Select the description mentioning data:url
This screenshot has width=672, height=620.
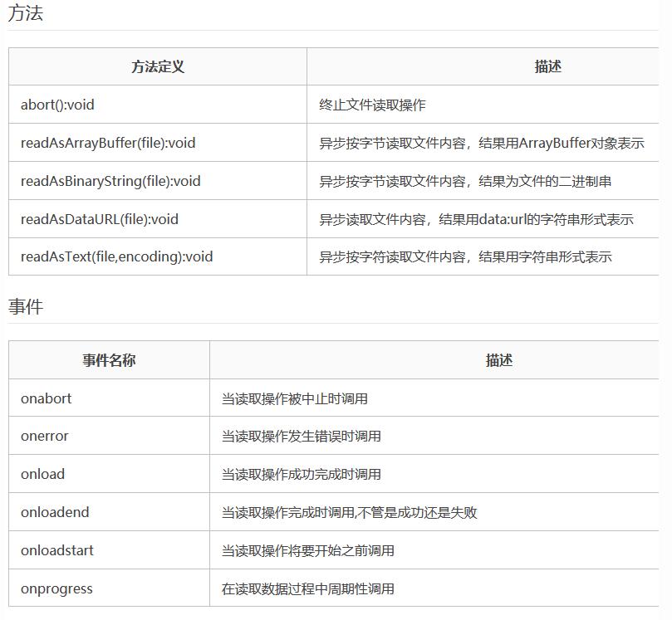click(476, 219)
